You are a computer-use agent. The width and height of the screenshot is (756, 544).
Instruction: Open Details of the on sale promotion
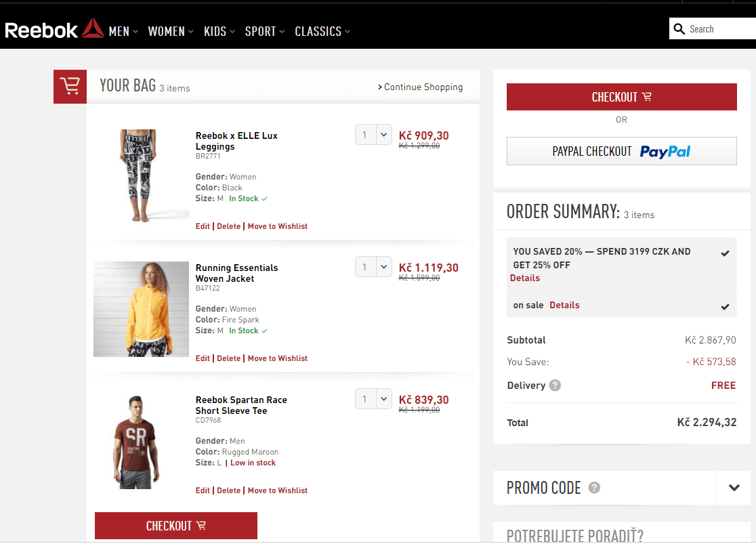pos(564,305)
